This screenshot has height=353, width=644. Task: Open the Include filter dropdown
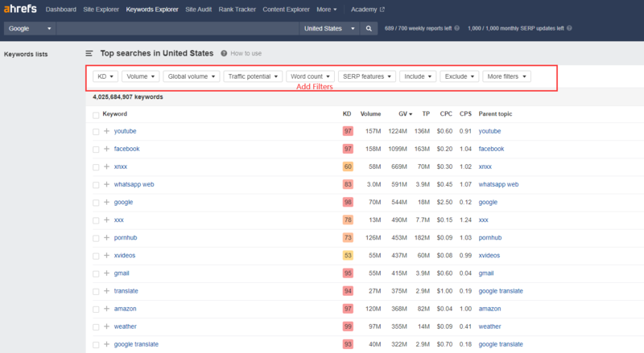click(418, 76)
